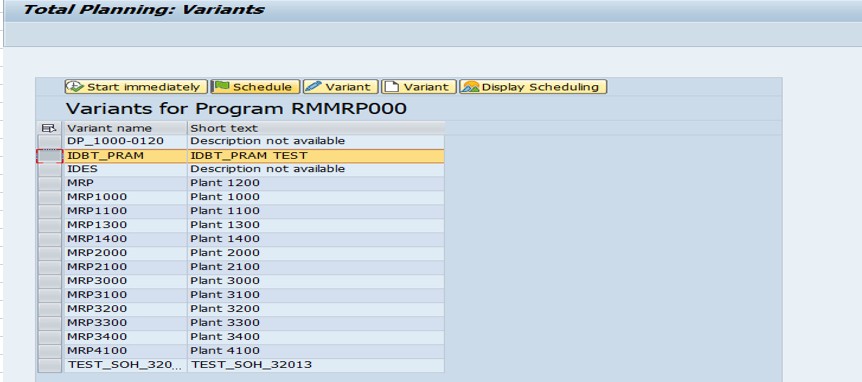
Task: Click the Display Scheduling landscape icon
Action: pos(471,87)
